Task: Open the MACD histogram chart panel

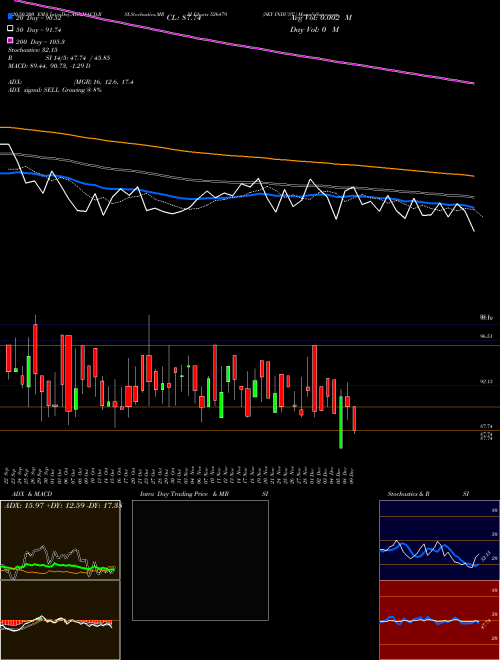Action: pos(60,620)
